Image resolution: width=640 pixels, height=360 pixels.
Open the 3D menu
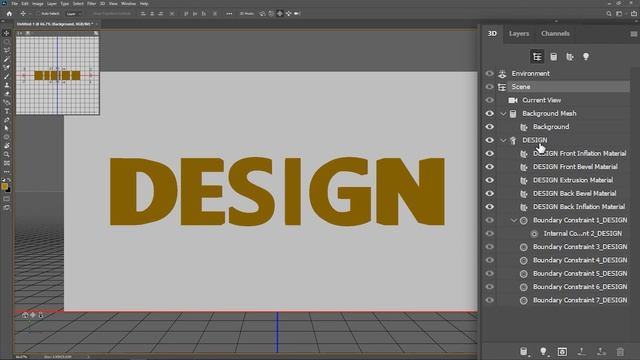tap(102, 4)
